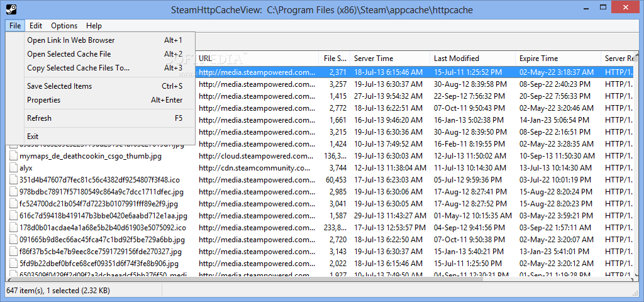The image size is (644, 302).
Task: Sort by the Server Time column header
Action: pyautogui.click(x=390, y=59)
